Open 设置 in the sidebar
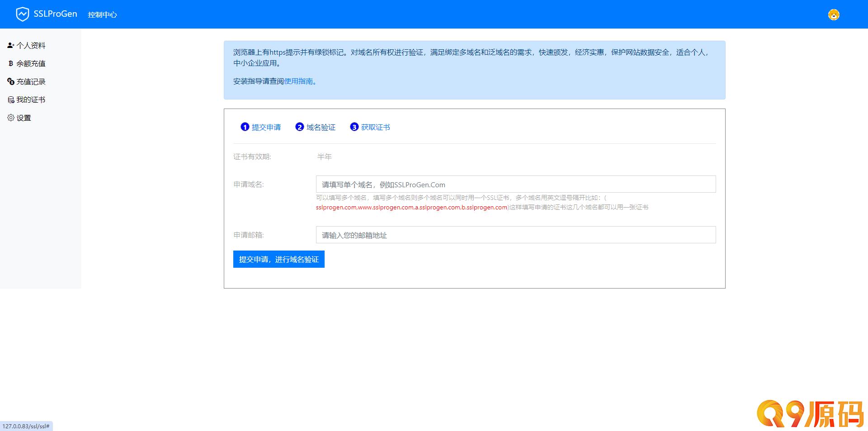868x431 pixels. (24, 118)
